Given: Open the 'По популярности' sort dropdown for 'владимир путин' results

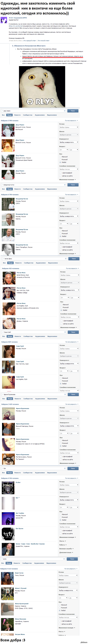Looking at the screenshot, I should coord(71,195).
